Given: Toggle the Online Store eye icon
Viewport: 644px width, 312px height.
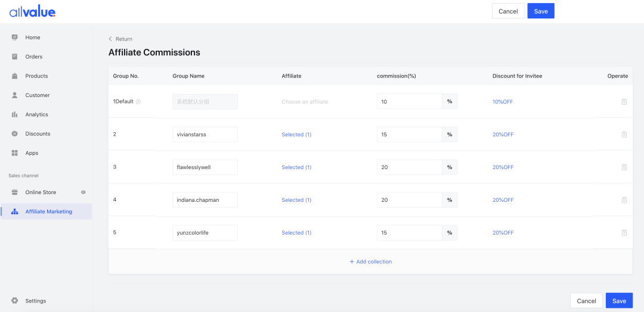Looking at the screenshot, I should pos(83,192).
